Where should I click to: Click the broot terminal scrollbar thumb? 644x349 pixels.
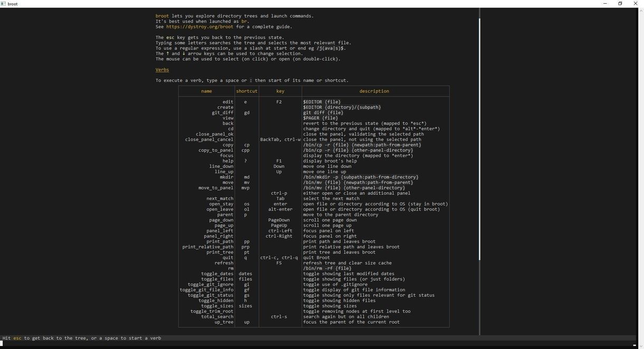coord(479,139)
